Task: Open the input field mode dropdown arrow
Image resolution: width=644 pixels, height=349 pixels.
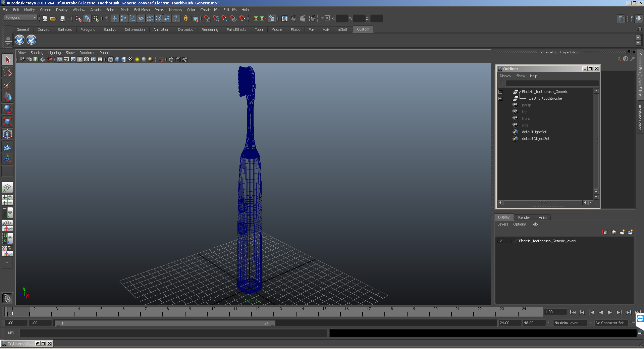Action: 322,18
